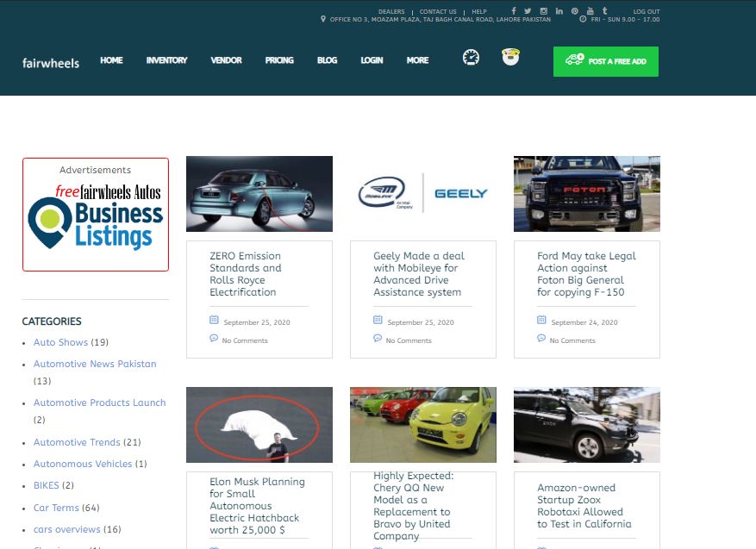Open the Geely Mobileye logo thumbnail
The width and height of the screenshot is (756, 549).
[423, 194]
